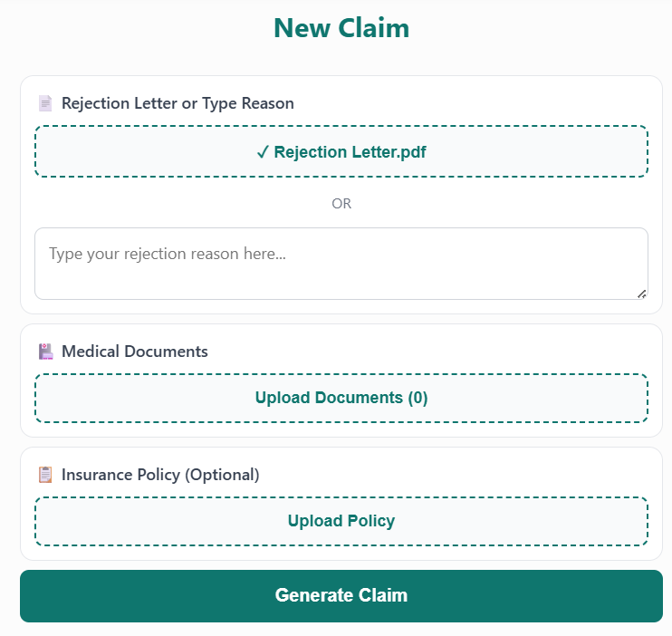The height and width of the screenshot is (636, 672).
Task: Click the "Insurance Policy (Optional)" label
Action: (x=160, y=475)
